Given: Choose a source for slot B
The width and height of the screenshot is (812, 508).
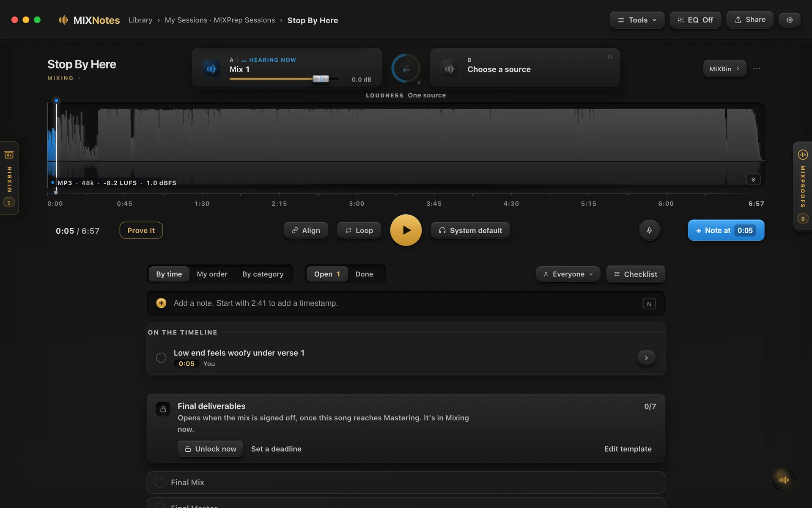Looking at the screenshot, I should [525, 69].
